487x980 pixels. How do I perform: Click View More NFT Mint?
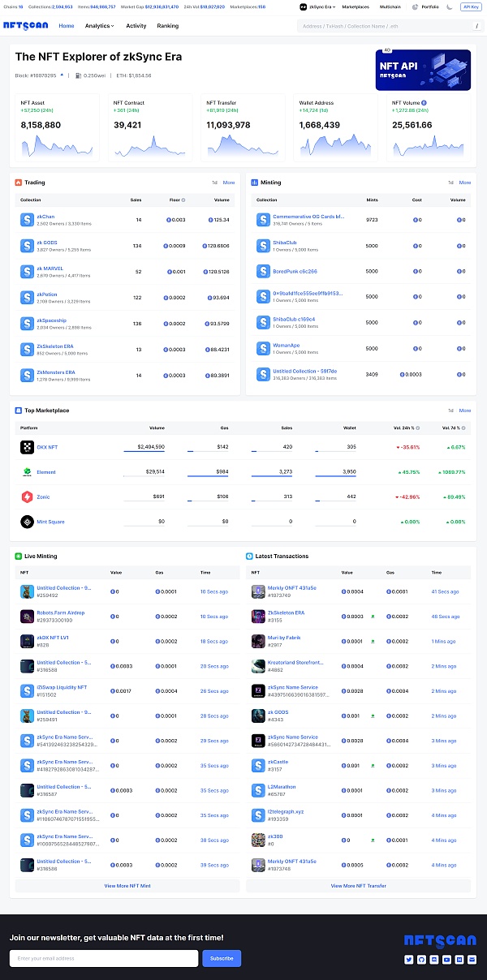pos(127,886)
